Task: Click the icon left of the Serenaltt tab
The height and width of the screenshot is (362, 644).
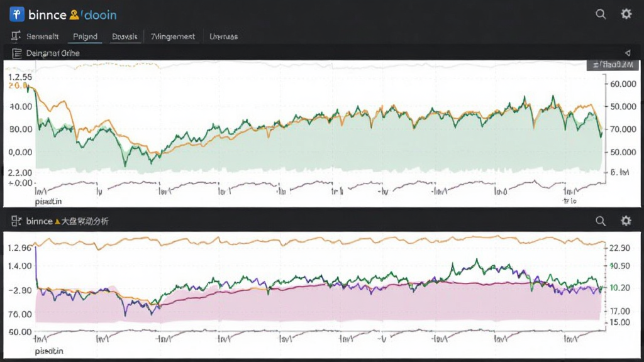Action: [16, 36]
